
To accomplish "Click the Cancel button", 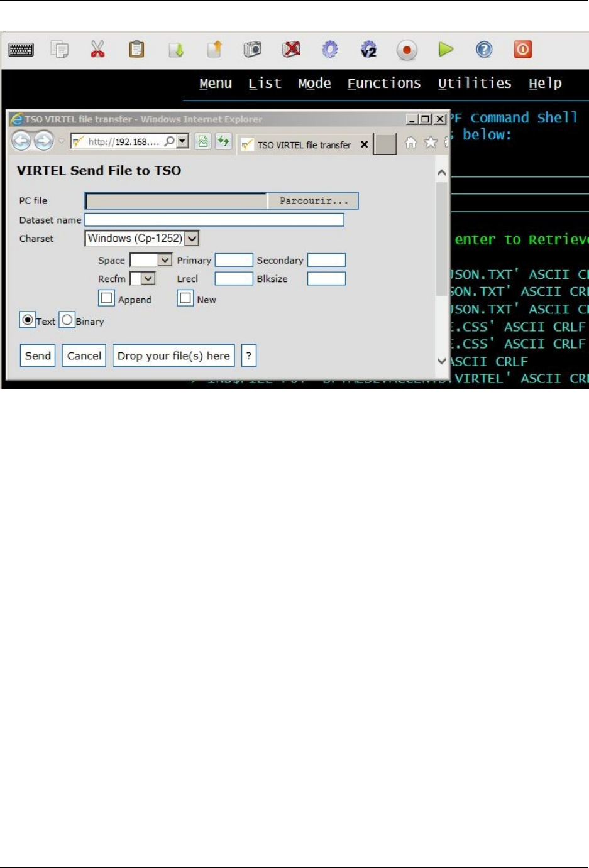I will pyautogui.click(x=84, y=355).
